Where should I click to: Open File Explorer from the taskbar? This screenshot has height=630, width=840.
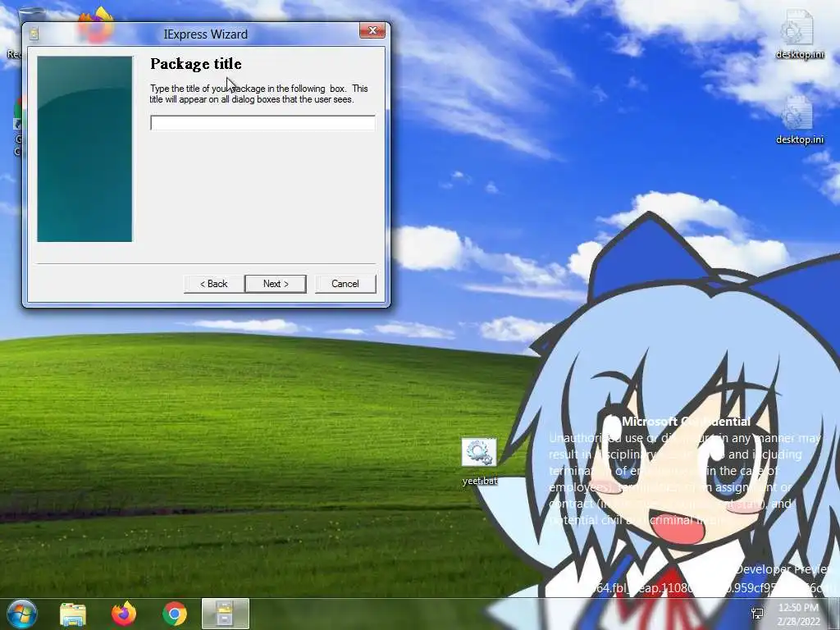(73, 614)
